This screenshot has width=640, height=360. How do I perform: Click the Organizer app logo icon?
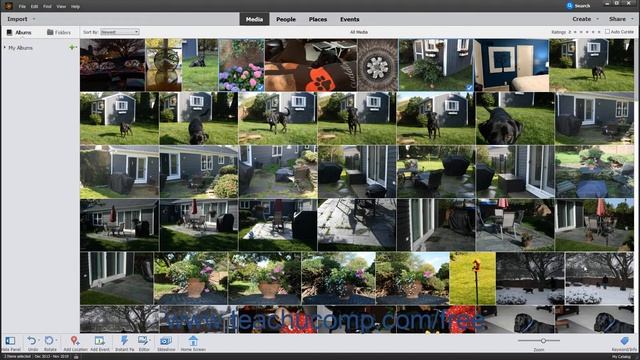click(x=8, y=6)
